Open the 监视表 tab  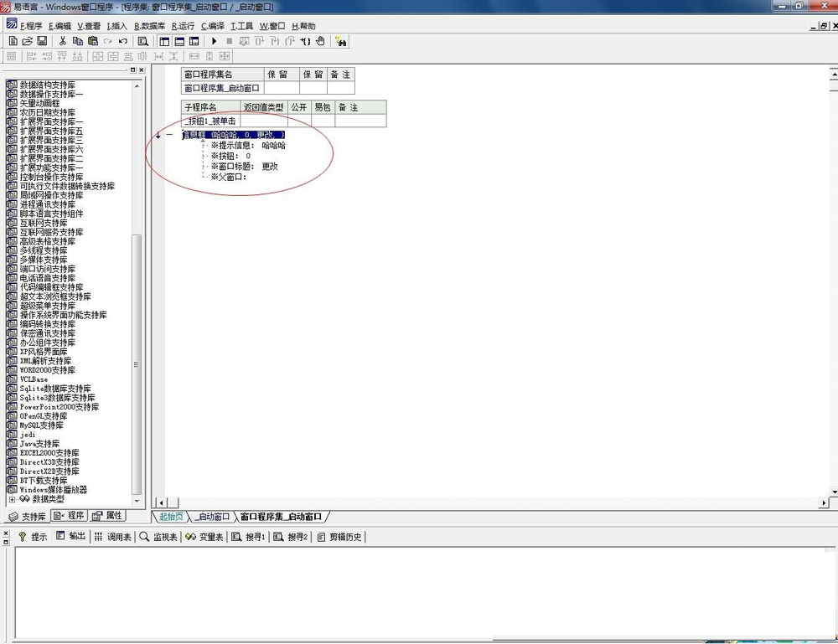pyautogui.click(x=158, y=537)
